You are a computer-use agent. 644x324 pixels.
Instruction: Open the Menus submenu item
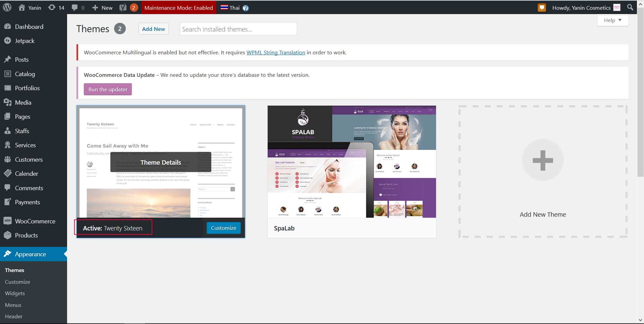[x=13, y=305]
